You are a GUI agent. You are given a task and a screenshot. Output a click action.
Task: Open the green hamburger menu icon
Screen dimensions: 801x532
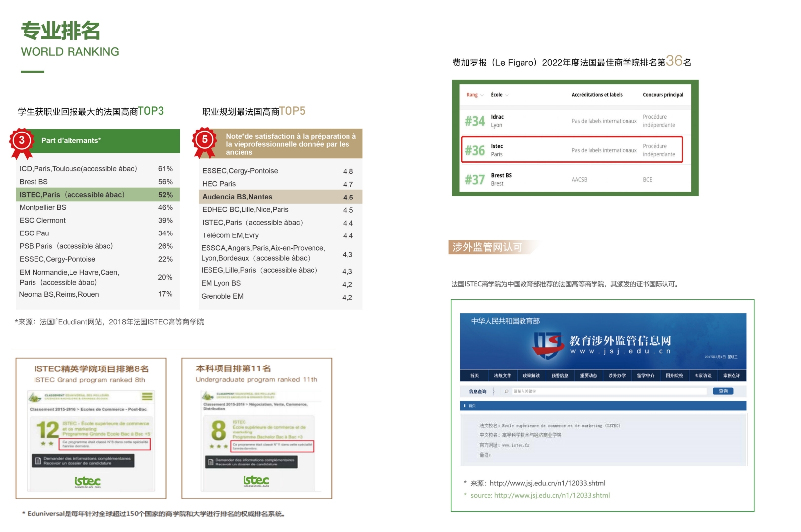click(x=147, y=397)
